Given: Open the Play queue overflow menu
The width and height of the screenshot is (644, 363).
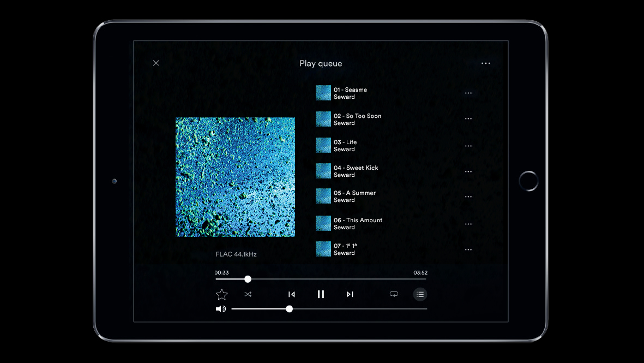Looking at the screenshot, I should click(x=485, y=63).
